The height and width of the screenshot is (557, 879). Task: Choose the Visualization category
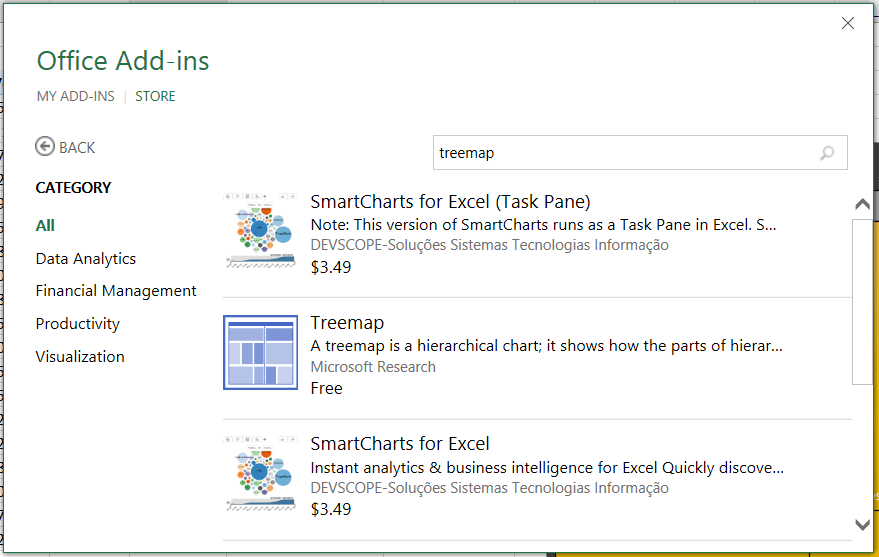80,356
